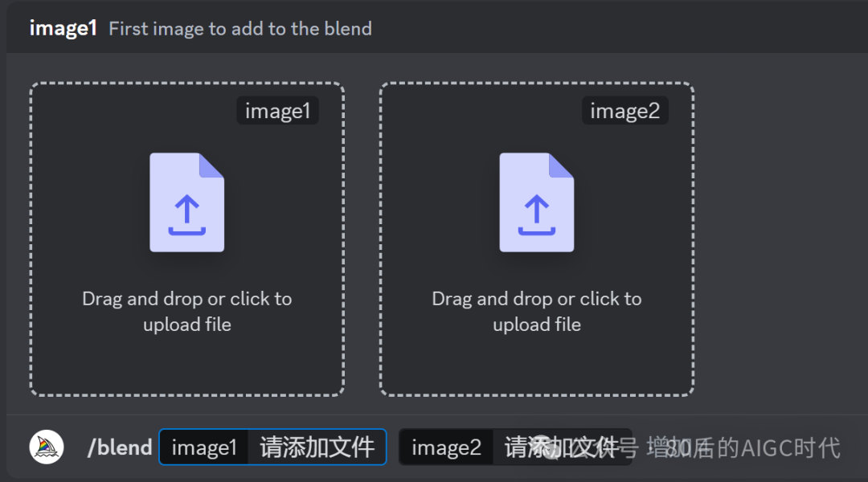
Task: Click the image1 请添加文件 field in command bar
Action: tap(273, 447)
